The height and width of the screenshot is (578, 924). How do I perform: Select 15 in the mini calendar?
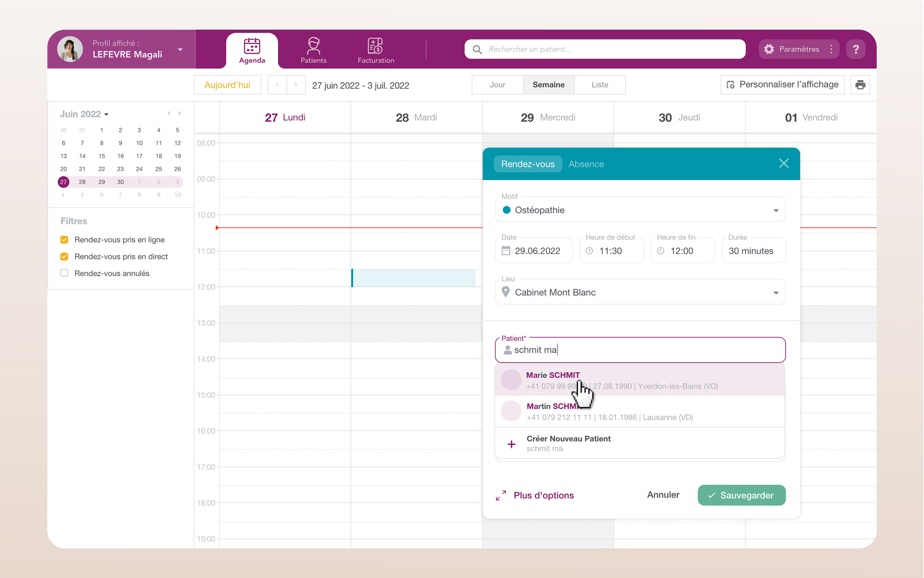101,156
